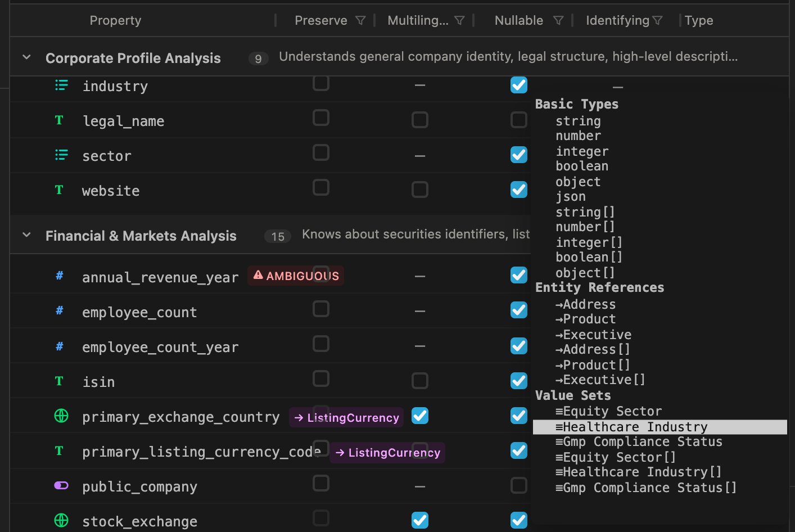Screen dimensions: 795x532
Task: Click the globe icon beside primary_exchange_country
Action: point(61,416)
